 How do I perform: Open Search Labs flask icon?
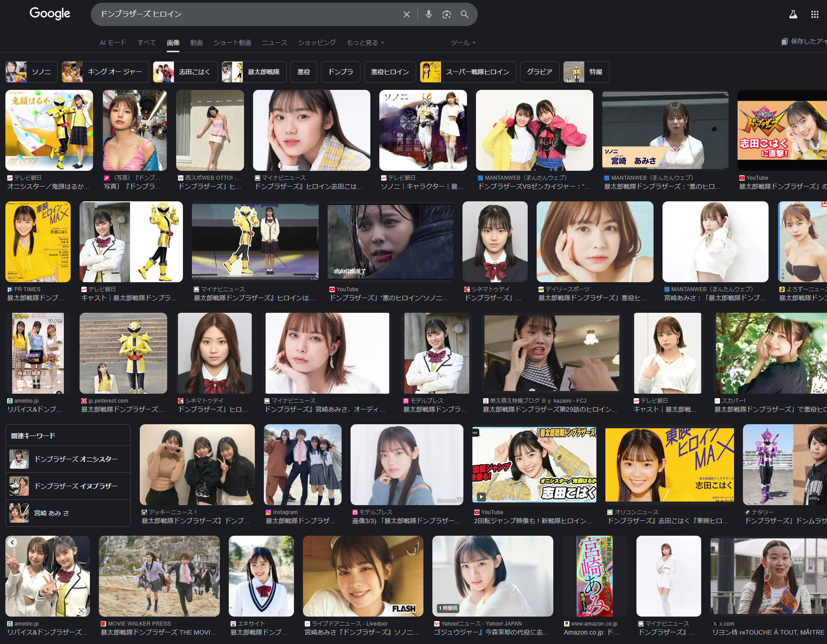[x=793, y=14]
